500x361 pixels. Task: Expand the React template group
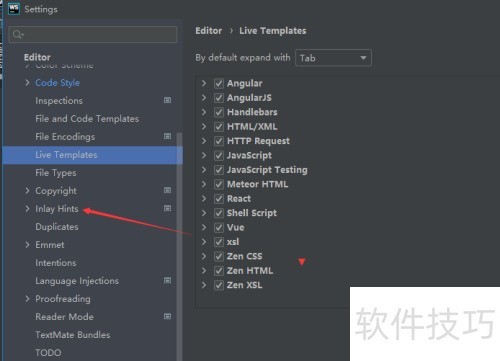click(204, 199)
